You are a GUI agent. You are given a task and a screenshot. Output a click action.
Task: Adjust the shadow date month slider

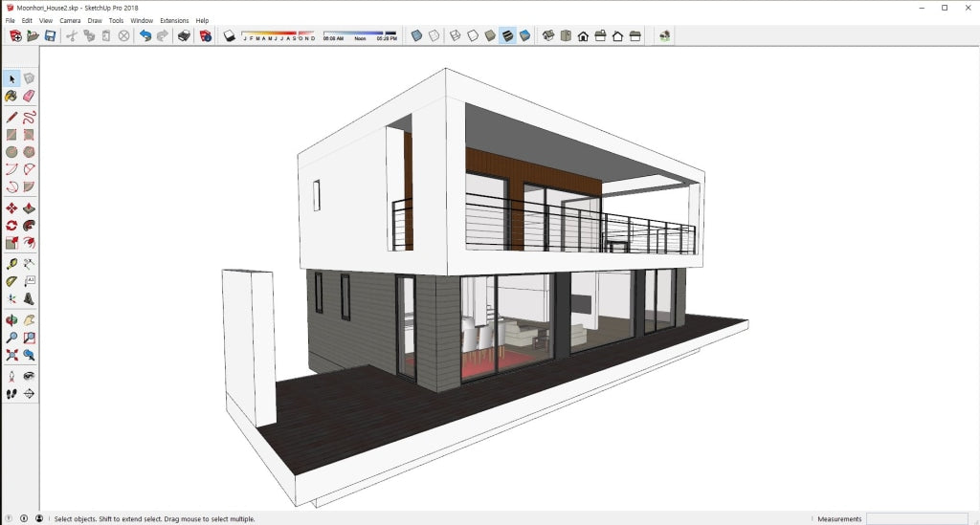coord(278,35)
